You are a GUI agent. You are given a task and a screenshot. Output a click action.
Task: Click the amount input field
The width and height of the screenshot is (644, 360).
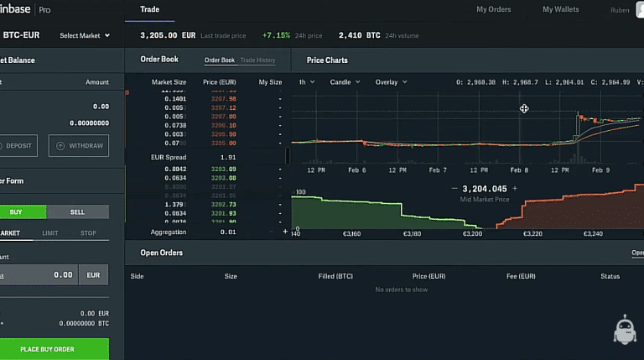click(x=38, y=274)
